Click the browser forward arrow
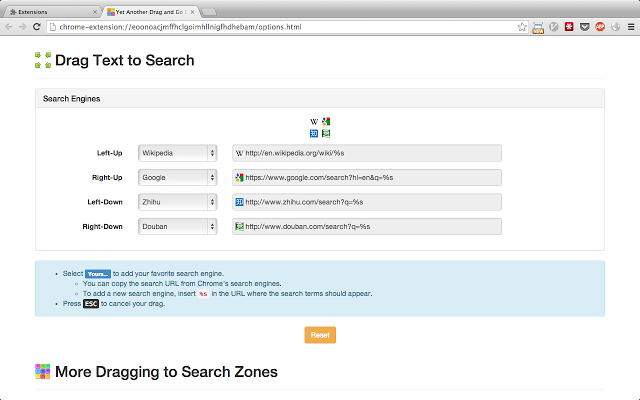Viewport: 640px width, 400px height. coord(23,27)
